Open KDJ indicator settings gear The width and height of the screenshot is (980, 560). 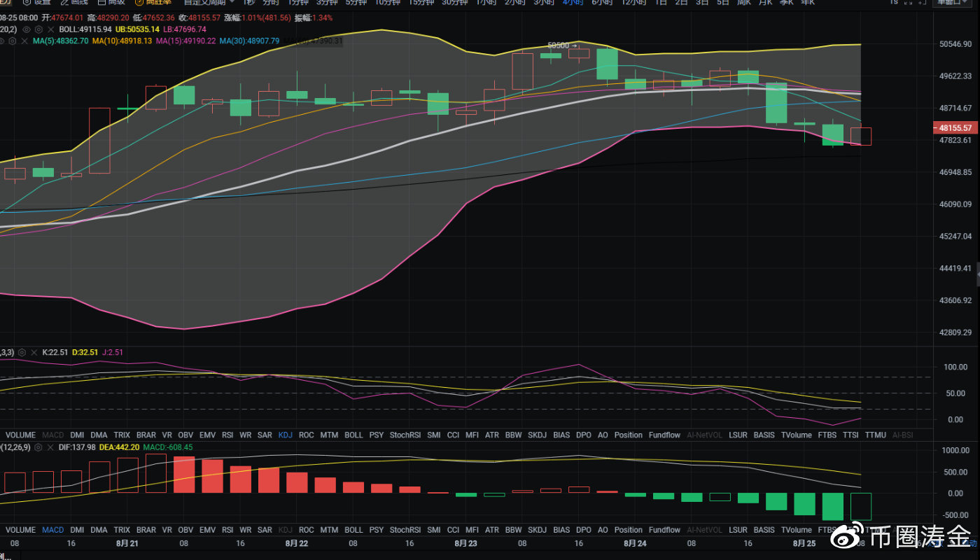[x=22, y=352]
